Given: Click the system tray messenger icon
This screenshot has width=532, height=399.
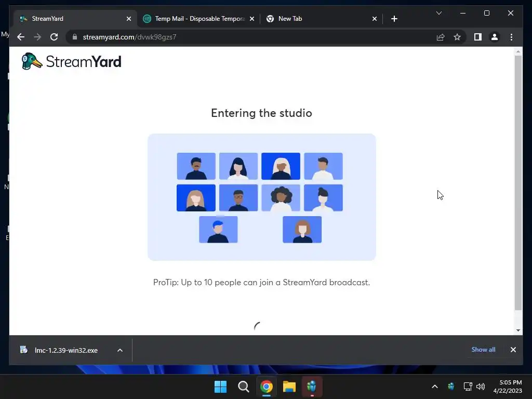Looking at the screenshot, I should click(451, 387).
